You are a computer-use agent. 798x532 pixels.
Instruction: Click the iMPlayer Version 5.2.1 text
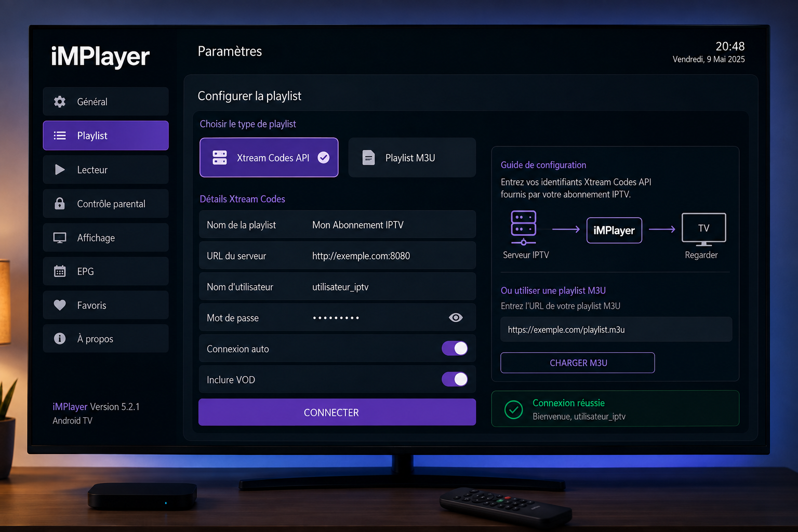click(96, 407)
